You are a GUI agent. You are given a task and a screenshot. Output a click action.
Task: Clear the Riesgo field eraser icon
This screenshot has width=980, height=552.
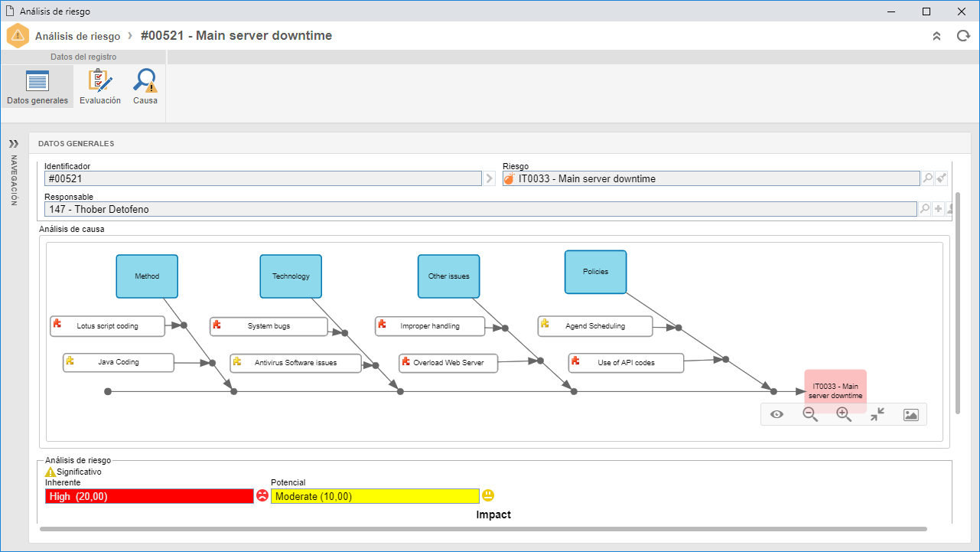click(x=942, y=178)
